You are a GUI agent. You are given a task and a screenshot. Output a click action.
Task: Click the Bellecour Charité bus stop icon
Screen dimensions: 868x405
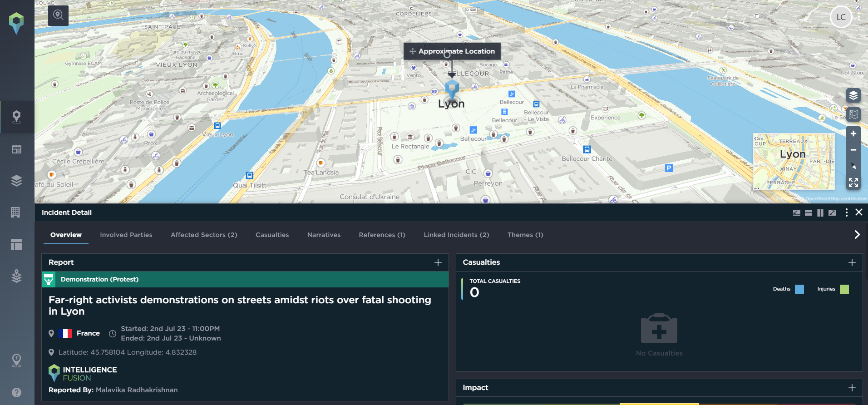coord(587,149)
